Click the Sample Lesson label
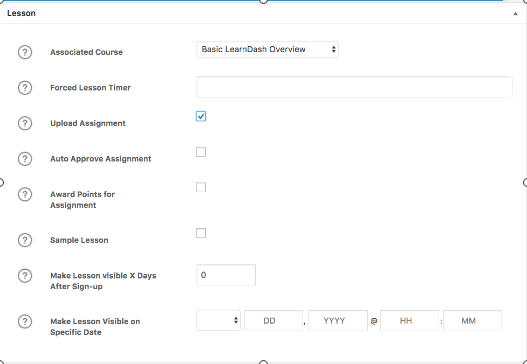 click(79, 240)
